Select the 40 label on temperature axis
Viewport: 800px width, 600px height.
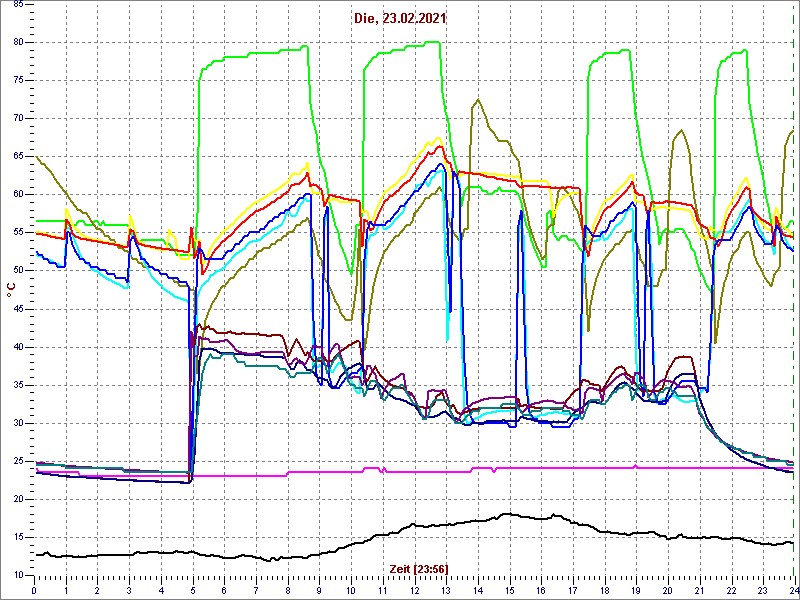point(18,347)
